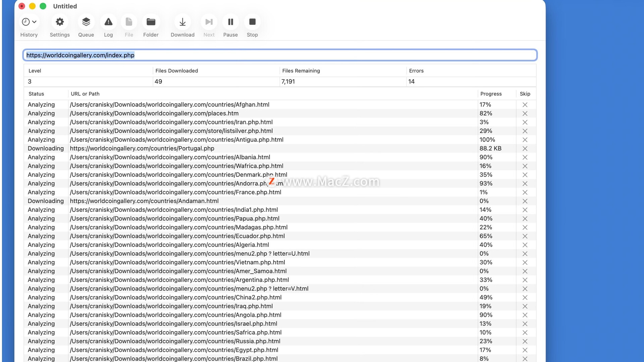Open the download Folder
Screen dimensions: 644x362
coord(151,22)
